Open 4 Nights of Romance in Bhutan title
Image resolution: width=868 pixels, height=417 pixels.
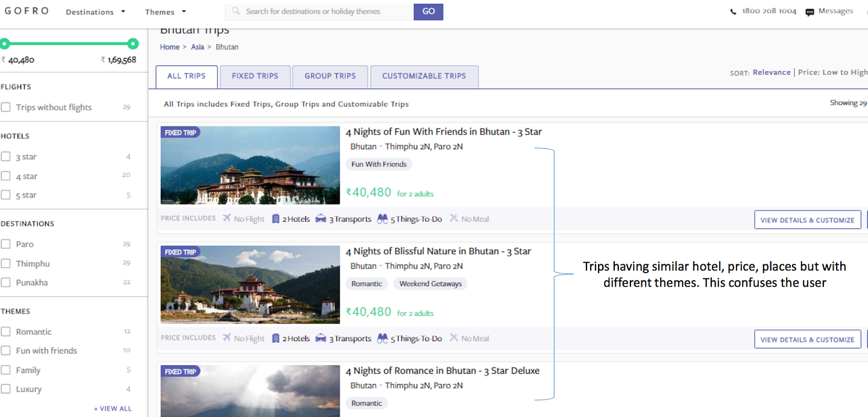[x=442, y=371]
